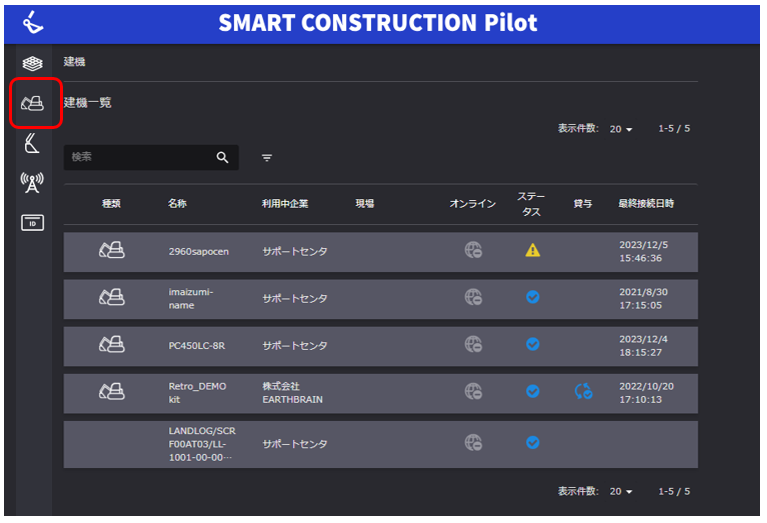767x523 pixels.
Task: Click date 2023/12/5 15:46:36
Action: click(x=644, y=251)
